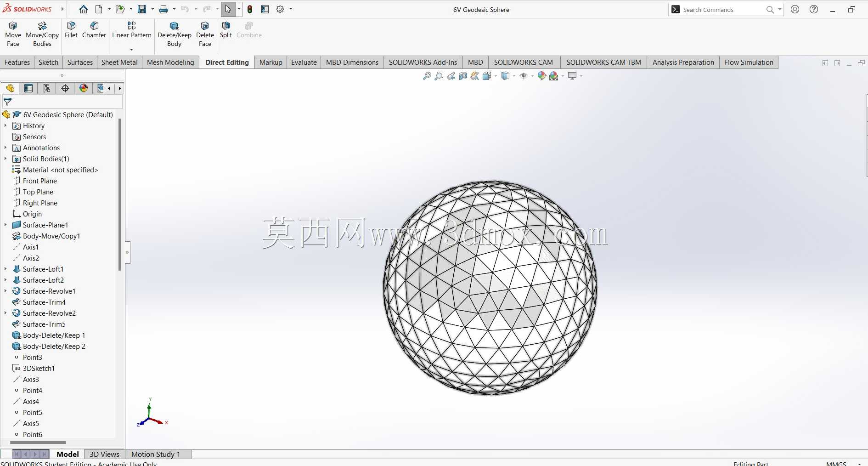This screenshot has height=466, width=868.
Task: Click the Zoom to Fit icon
Action: [427, 76]
